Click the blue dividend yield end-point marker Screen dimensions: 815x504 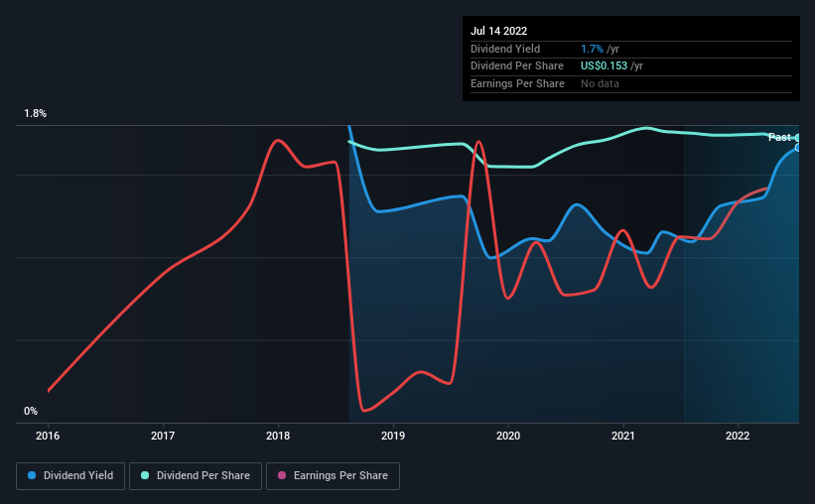click(797, 148)
